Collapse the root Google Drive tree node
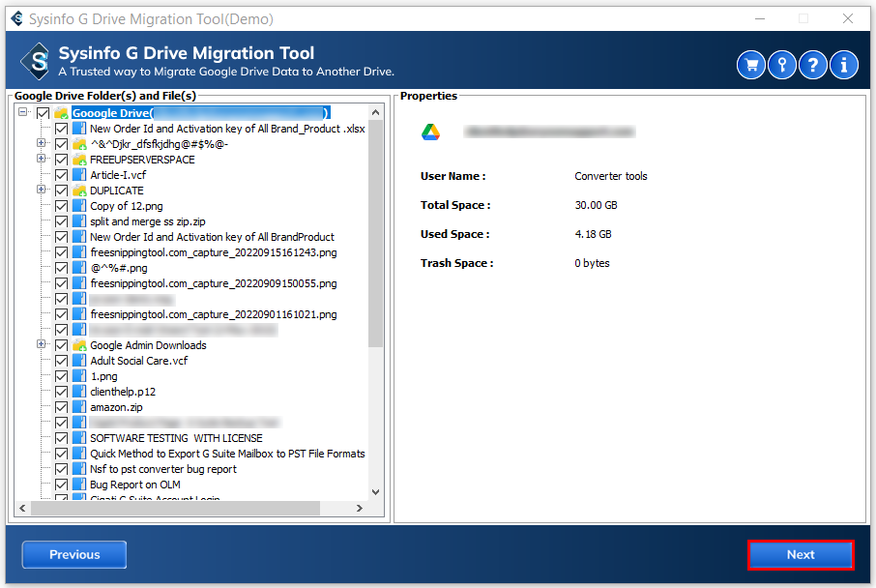The width and height of the screenshot is (876, 588). click(x=23, y=113)
